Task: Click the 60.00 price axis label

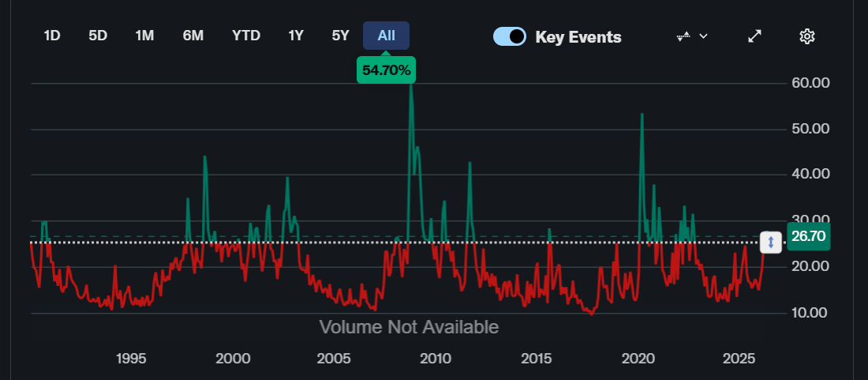Action: (810, 83)
